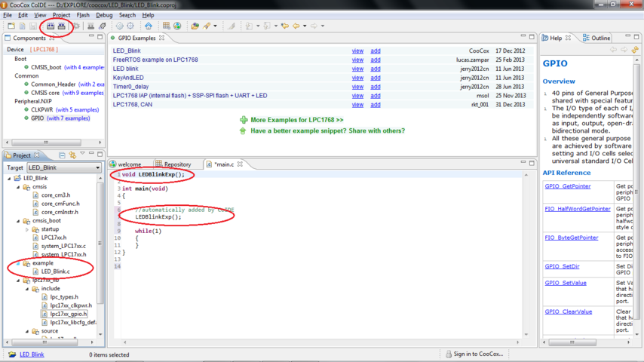Click the Download Code to Flash icon
The width and height of the screenshot is (644, 362).
[90, 26]
